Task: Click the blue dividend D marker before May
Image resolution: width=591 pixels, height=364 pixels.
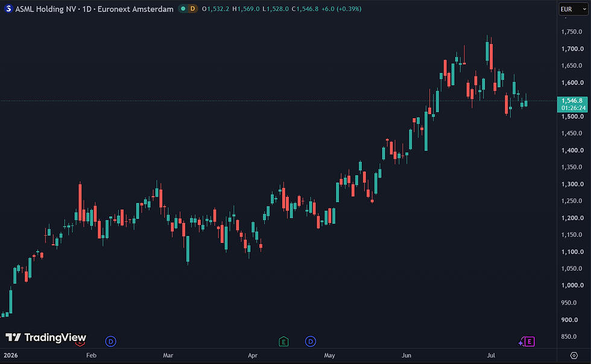Action: (x=310, y=342)
